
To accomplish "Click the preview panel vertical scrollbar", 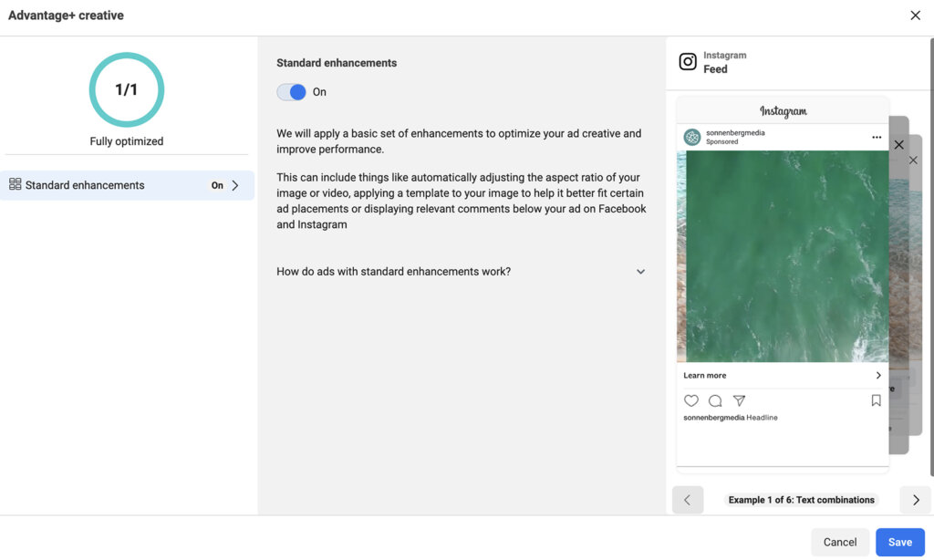I will 931,256.
